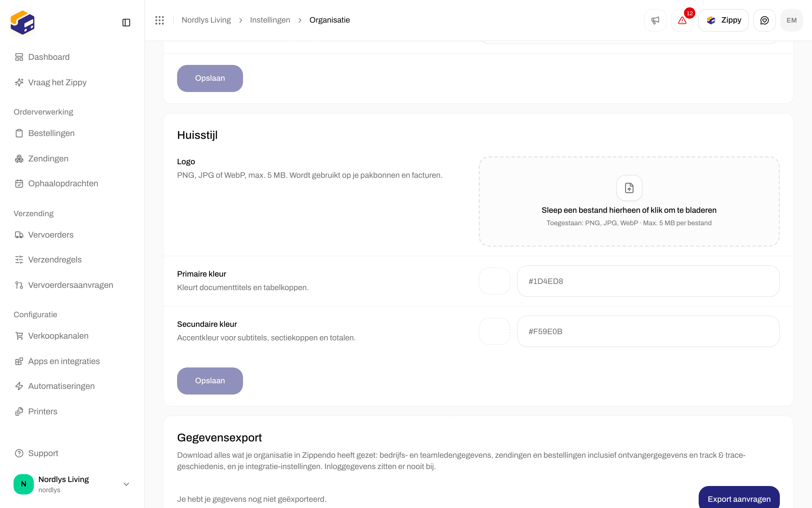Click the file upload icon
The width and height of the screenshot is (812, 508).
click(x=629, y=188)
